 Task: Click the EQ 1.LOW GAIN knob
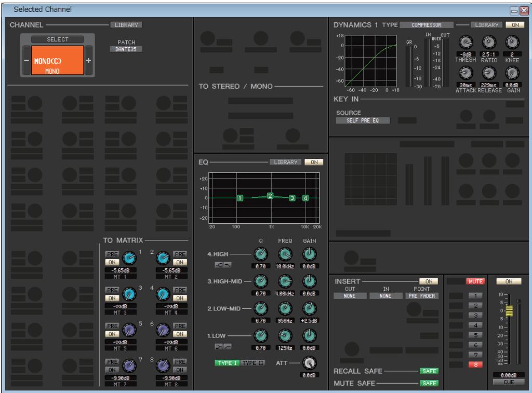pyautogui.click(x=309, y=335)
